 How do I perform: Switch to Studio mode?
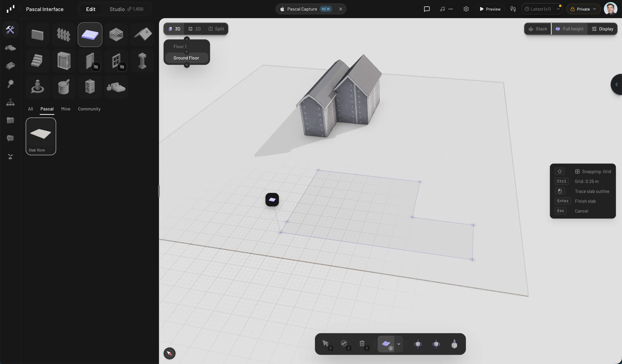click(126, 9)
